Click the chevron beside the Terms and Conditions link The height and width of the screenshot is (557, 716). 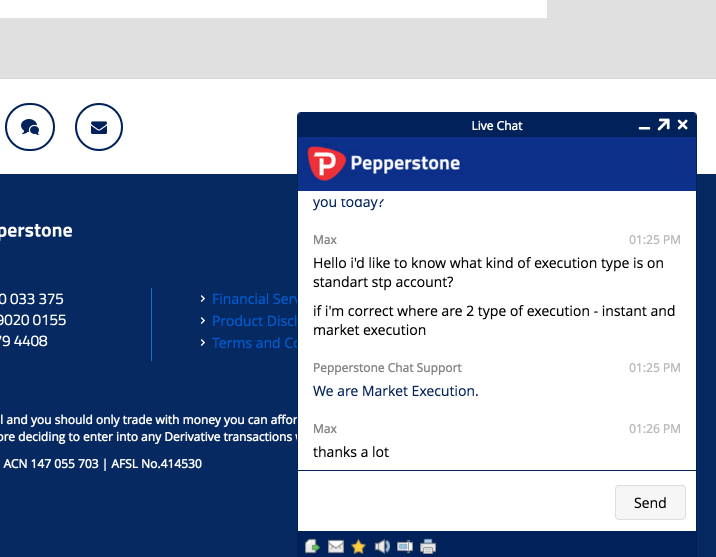pyautogui.click(x=203, y=342)
